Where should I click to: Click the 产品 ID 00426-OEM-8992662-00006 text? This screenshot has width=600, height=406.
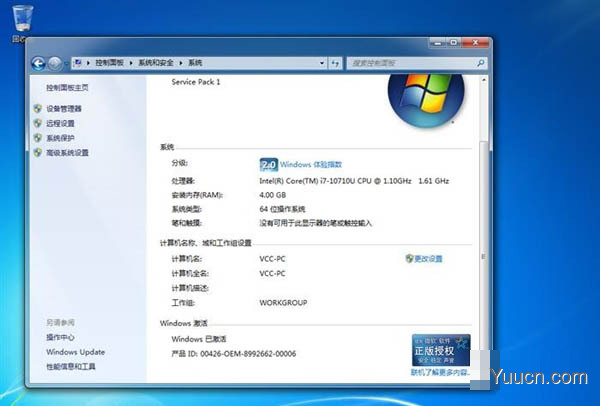click(x=234, y=354)
